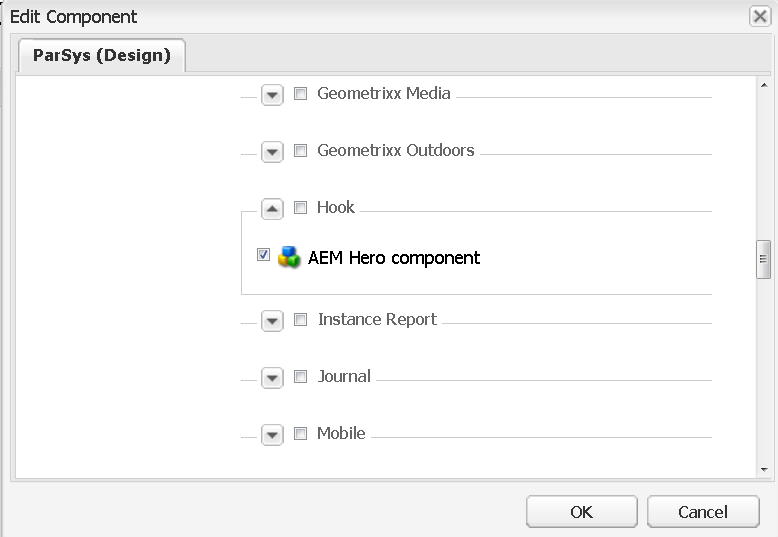778x537 pixels.
Task: Uncheck the AEM Hero component checkbox
Action: (x=264, y=255)
